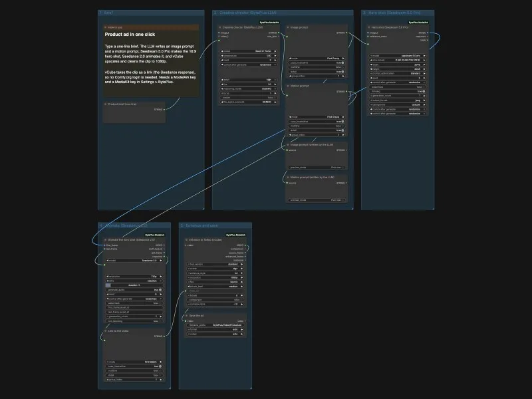Screen dimensions: 532x399
Task: Open the mode dropdown in Image prompt node
Action: click(317, 59)
